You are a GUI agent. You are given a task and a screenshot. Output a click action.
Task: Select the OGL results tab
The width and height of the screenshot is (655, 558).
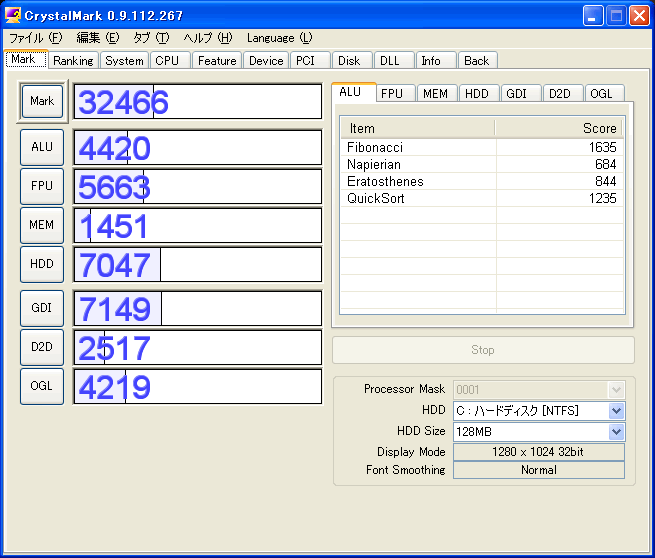click(601, 94)
